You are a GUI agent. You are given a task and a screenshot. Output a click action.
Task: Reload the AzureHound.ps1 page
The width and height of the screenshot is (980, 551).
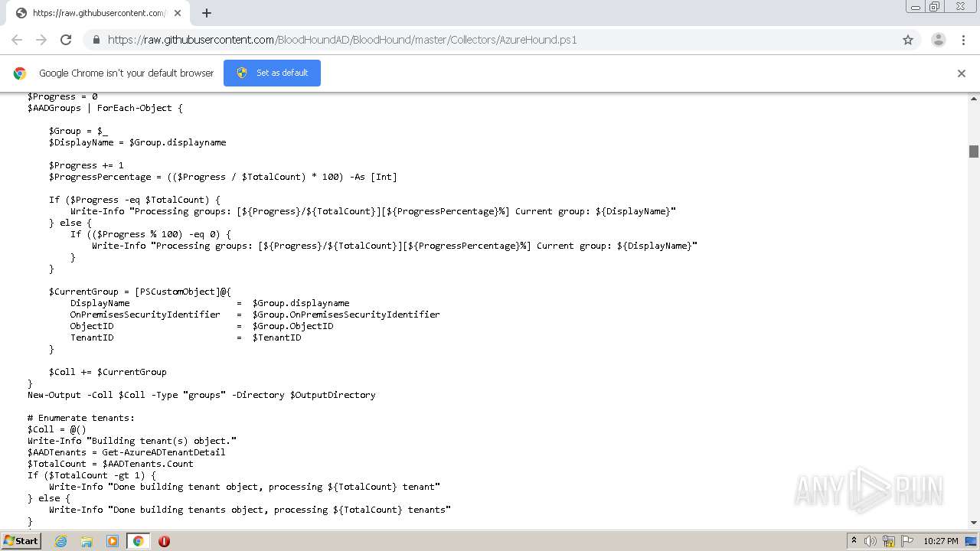coord(66,40)
